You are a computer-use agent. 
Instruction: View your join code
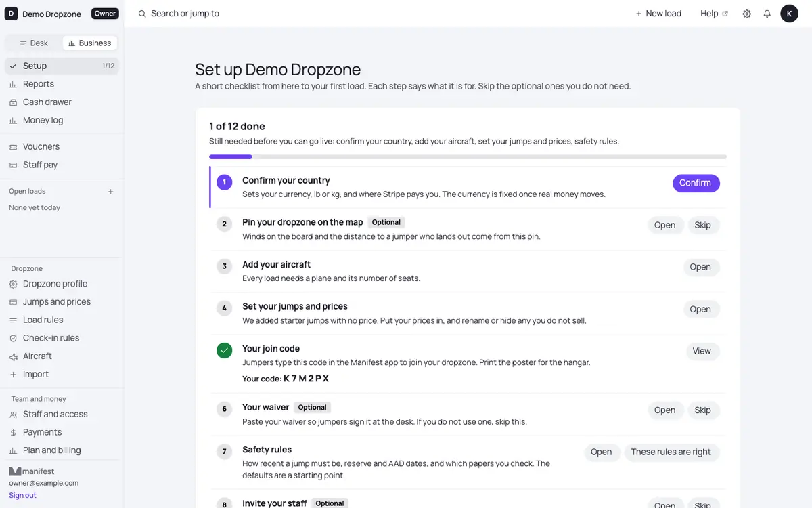click(702, 352)
